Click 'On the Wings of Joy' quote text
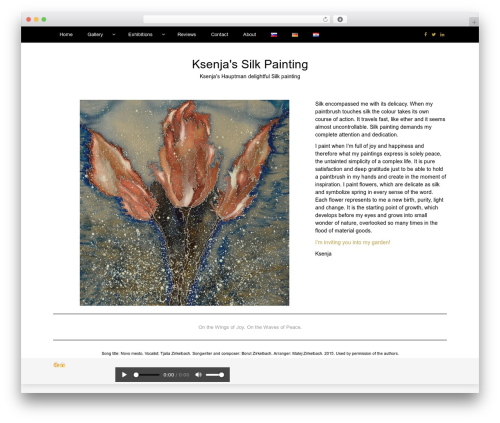This screenshot has width=500, height=423. click(250, 327)
